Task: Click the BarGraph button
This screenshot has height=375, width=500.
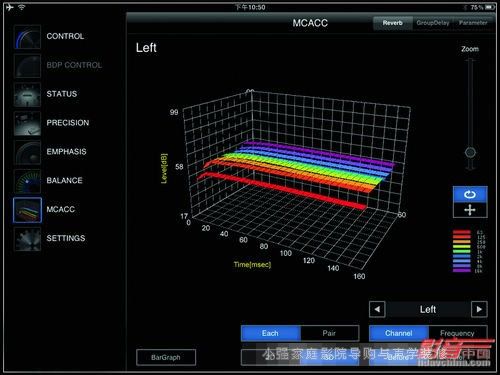Action: click(166, 357)
